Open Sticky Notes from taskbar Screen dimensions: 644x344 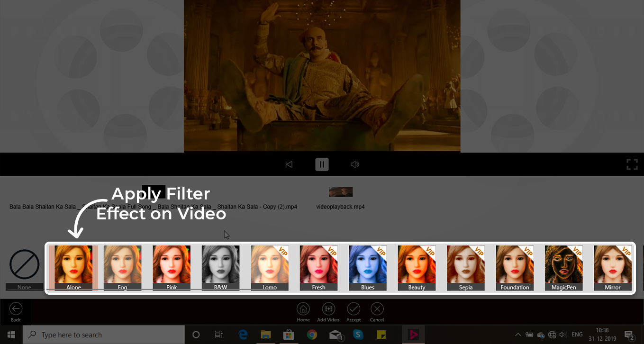[381, 335]
